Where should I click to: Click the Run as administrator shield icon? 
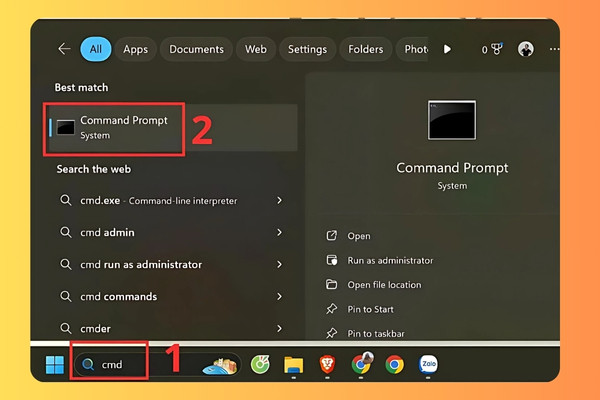coord(331,260)
